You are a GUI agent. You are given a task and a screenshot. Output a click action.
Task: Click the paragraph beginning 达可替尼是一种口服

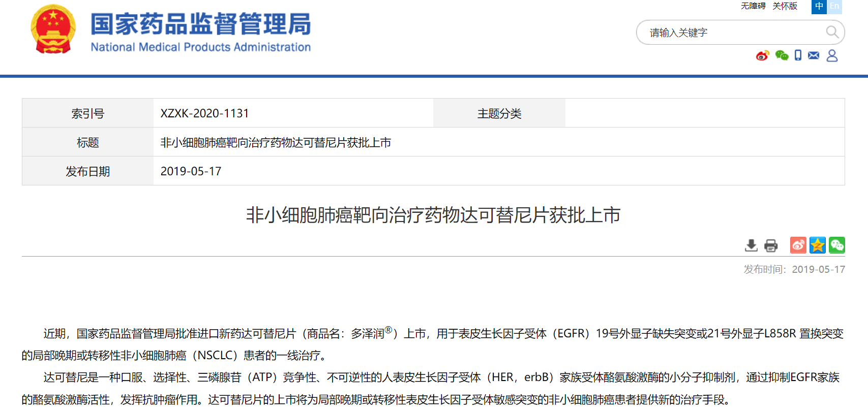point(431,388)
